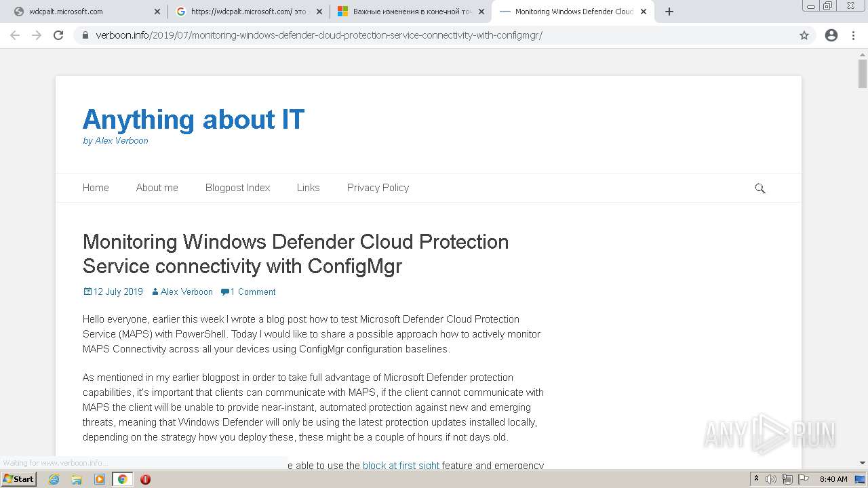868x488 pixels.
Task: Open the file explorer taskbar icon
Action: (x=77, y=479)
